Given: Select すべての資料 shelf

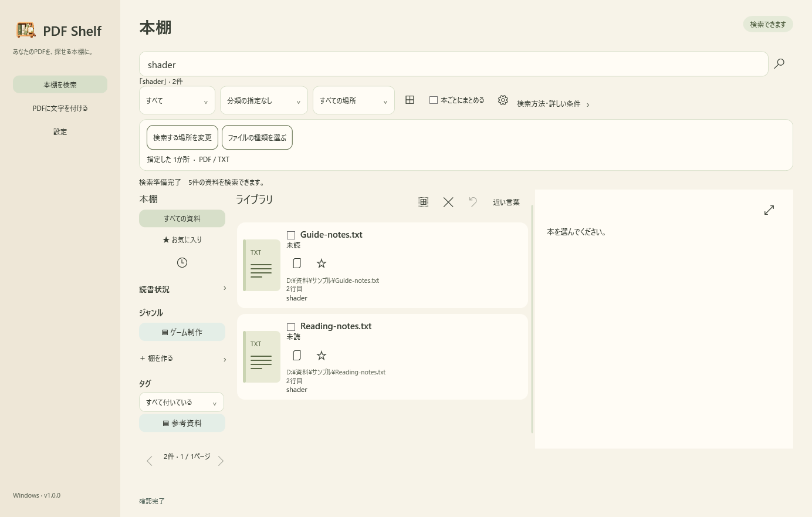Looking at the screenshot, I should [182, 218].
